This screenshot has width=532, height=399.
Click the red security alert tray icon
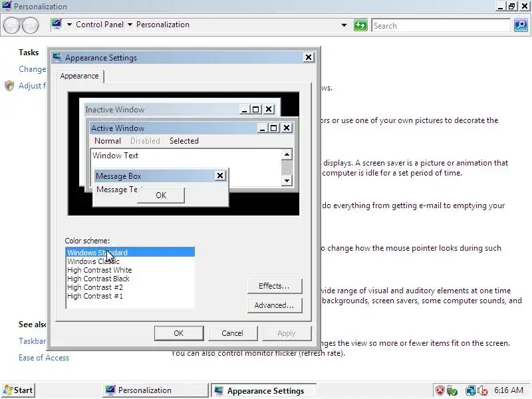pyautogui.click(x=440, y=390)
